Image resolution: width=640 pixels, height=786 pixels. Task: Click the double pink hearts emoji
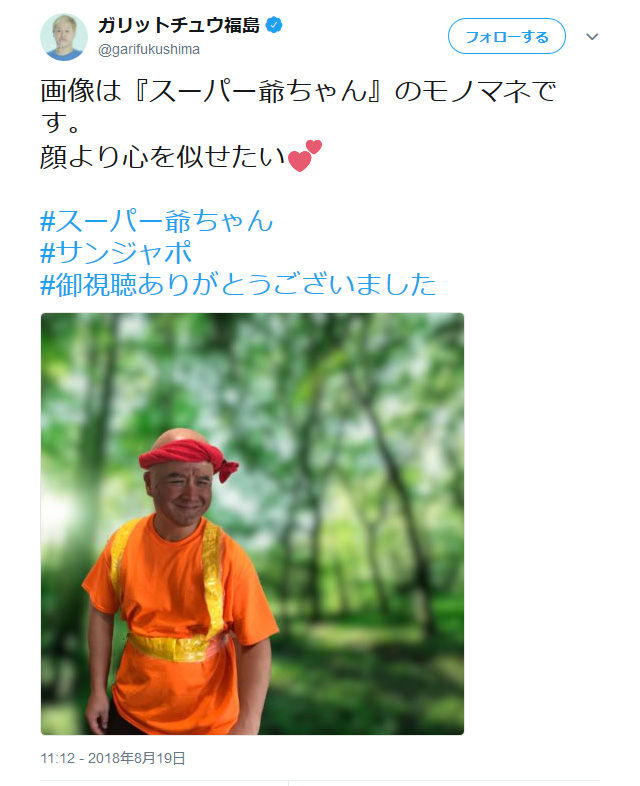coord(304,155)
